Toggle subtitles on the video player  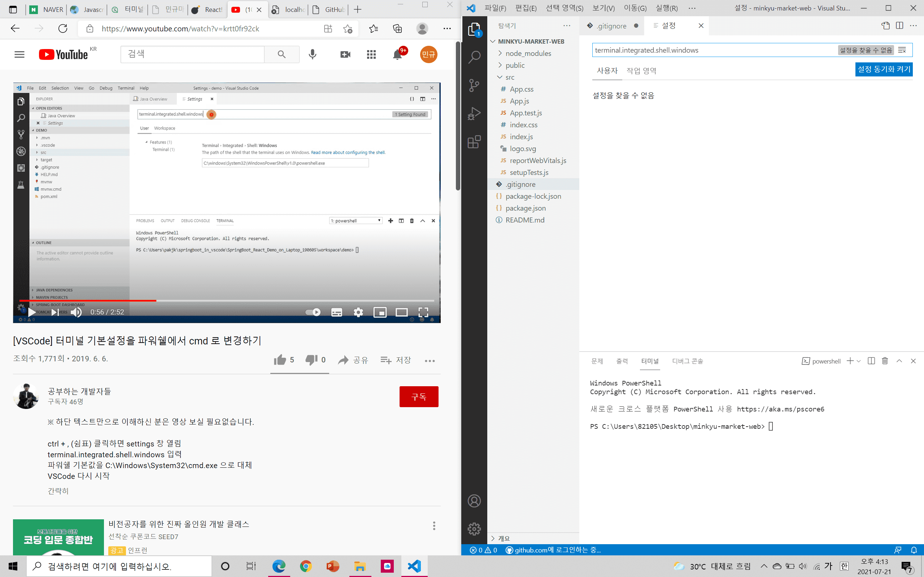pos(336,313)
